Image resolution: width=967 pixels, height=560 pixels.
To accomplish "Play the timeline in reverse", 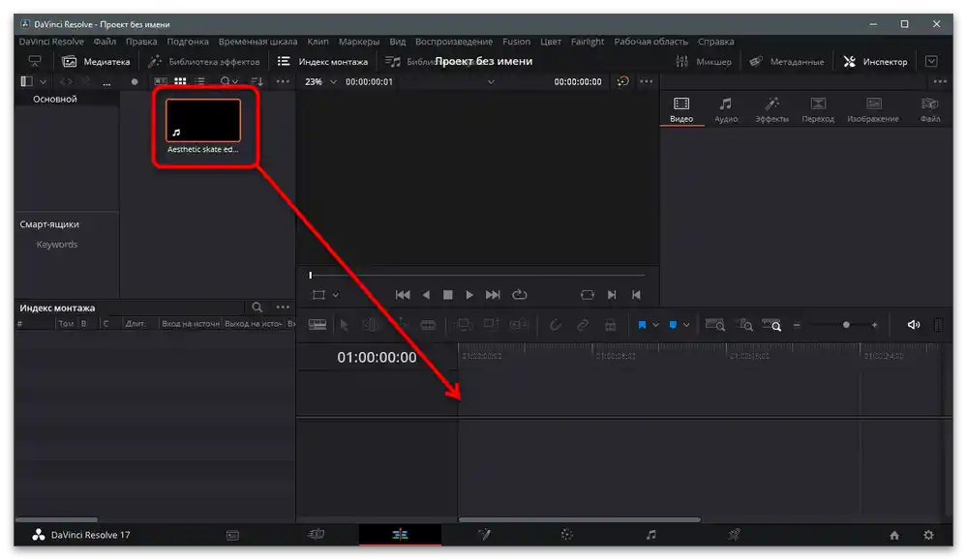I will click(x=426, y=295).
